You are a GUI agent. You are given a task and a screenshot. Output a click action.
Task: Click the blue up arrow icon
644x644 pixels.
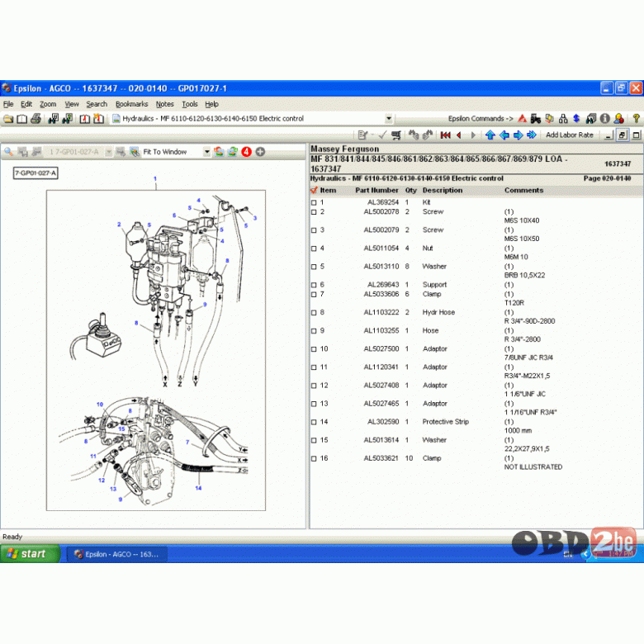pos(490,135)
